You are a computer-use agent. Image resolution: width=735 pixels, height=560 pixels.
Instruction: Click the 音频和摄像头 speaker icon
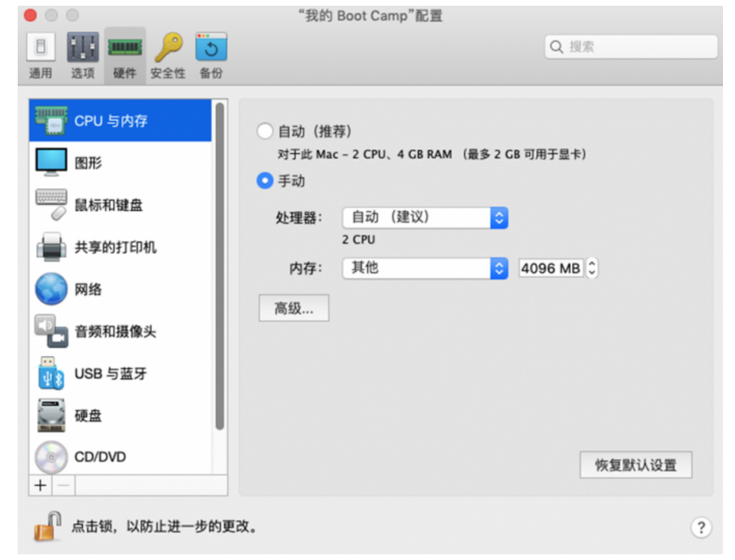51,331
